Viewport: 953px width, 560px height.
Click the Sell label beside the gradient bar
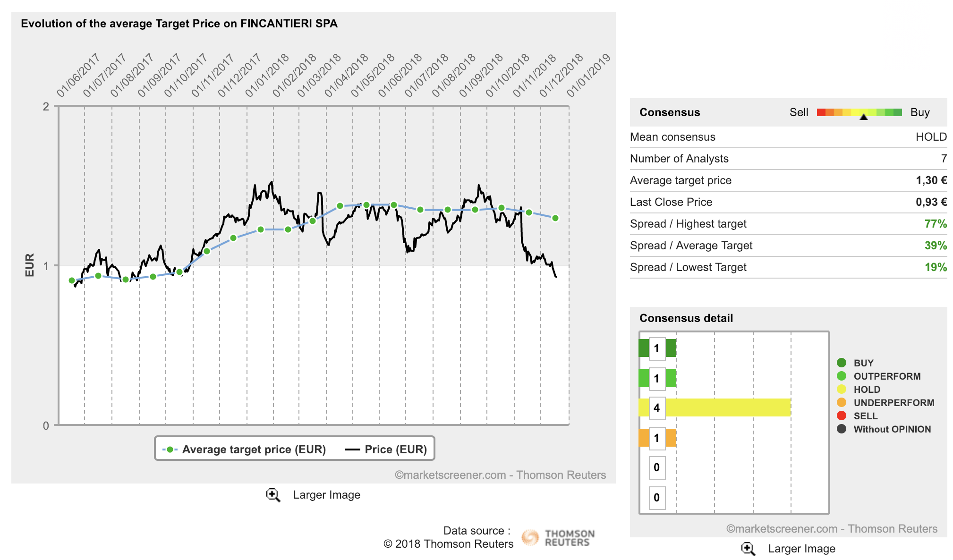(799, 112)
